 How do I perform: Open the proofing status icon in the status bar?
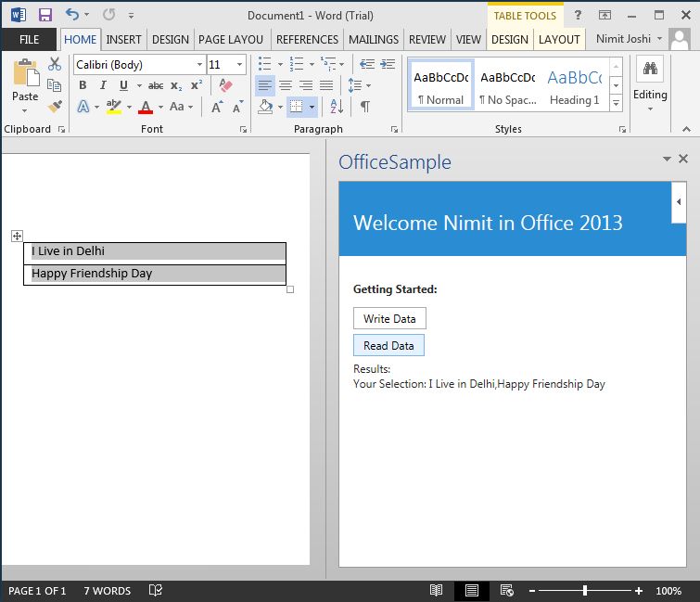tap(156, 590)
